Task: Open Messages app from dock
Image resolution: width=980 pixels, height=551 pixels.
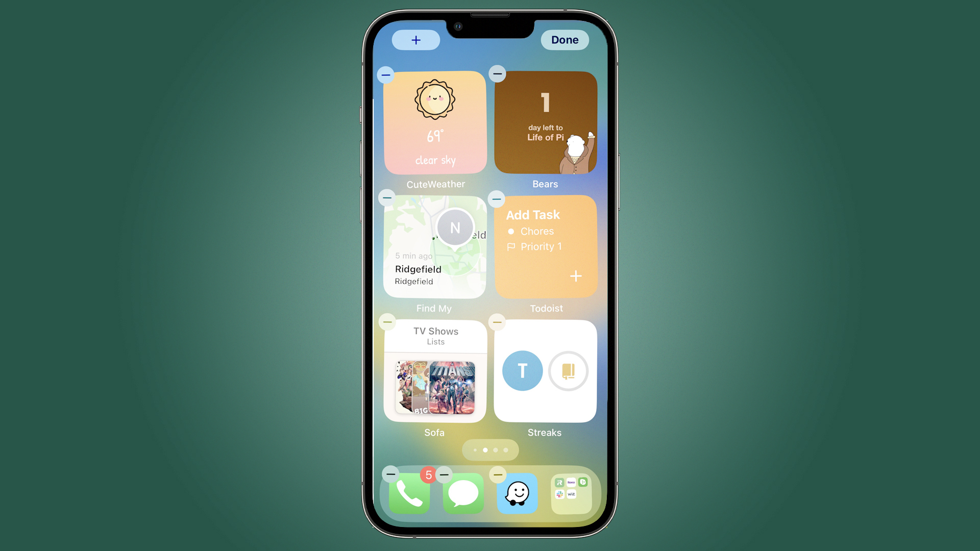Action: pyautogui.click(x=463, y=491)
